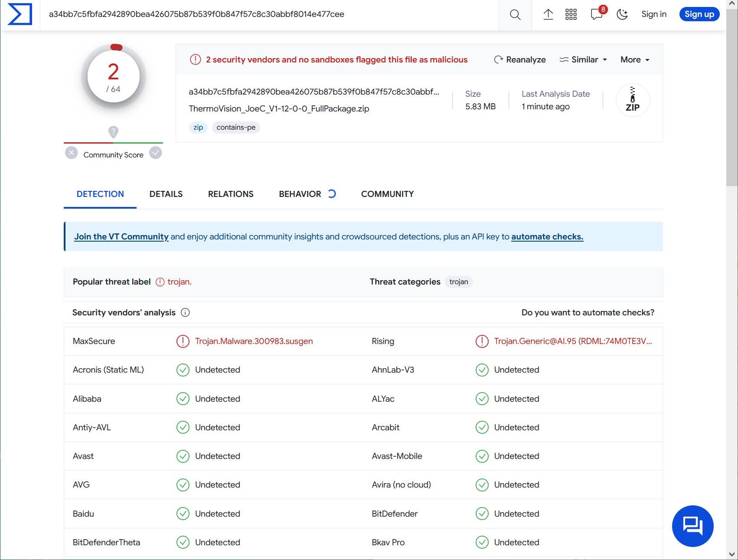Toggle dark mode with the moon icon
Screen dimensions: 738x560
(622, 15)
